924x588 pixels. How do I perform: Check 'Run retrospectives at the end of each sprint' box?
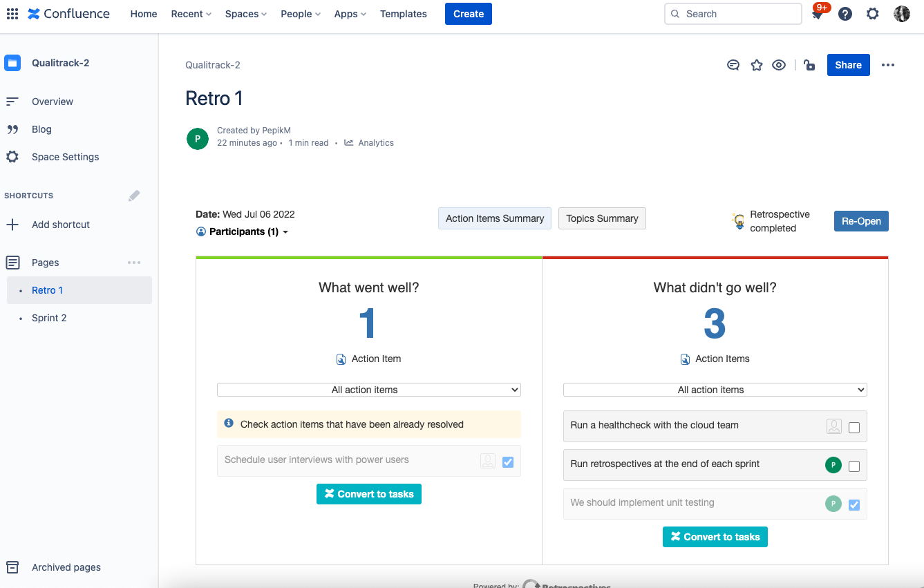point(854,466)
